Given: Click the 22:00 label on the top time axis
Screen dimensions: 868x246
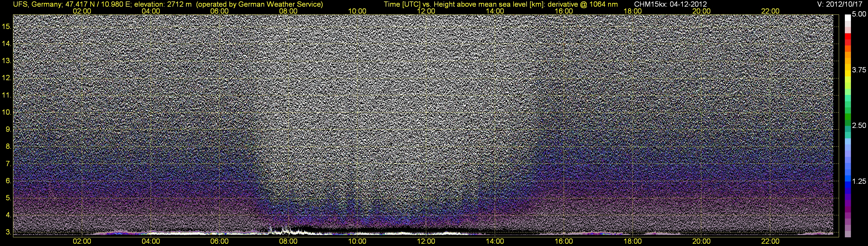Looking at the screenshot, I should [x=770, y=11].
